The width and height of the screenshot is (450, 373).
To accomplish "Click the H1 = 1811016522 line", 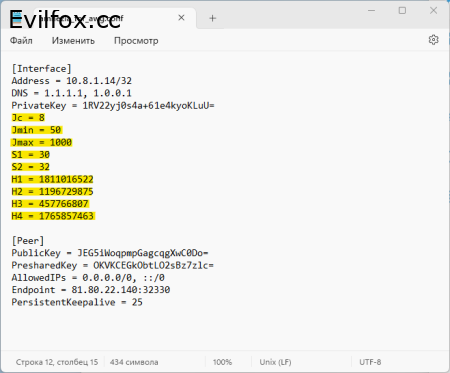I will (52, 179).
